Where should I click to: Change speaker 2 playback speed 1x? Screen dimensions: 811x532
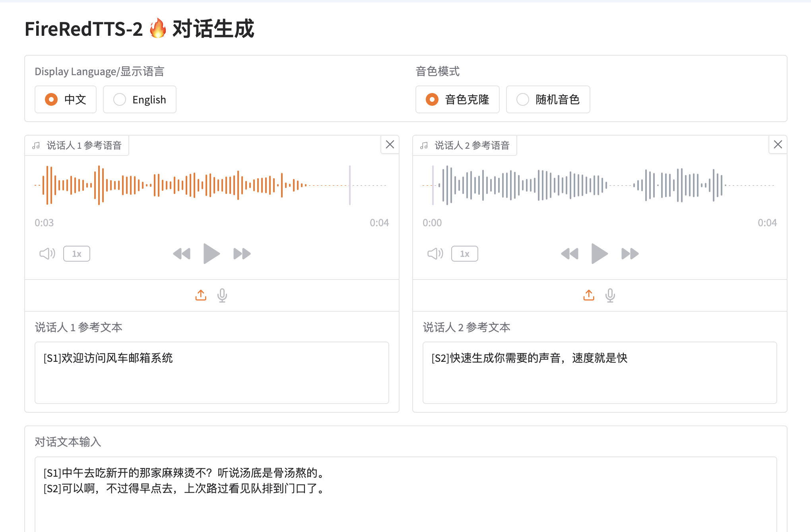(465, 254)
